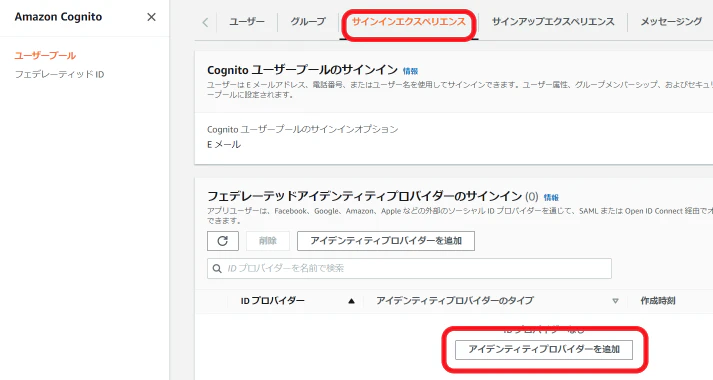The width and height of the screenshot is (713, 380).
Task: Refresh the identity provider list
Action: 223,241
